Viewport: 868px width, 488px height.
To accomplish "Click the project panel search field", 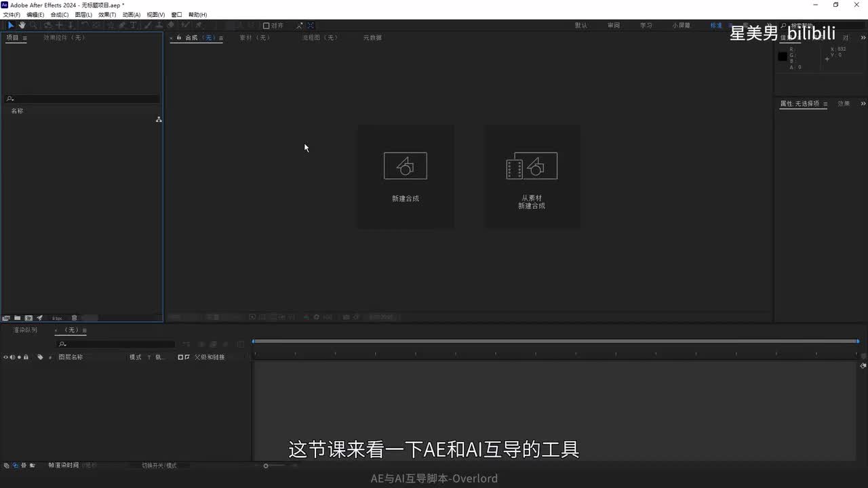I will coord(82,99).
